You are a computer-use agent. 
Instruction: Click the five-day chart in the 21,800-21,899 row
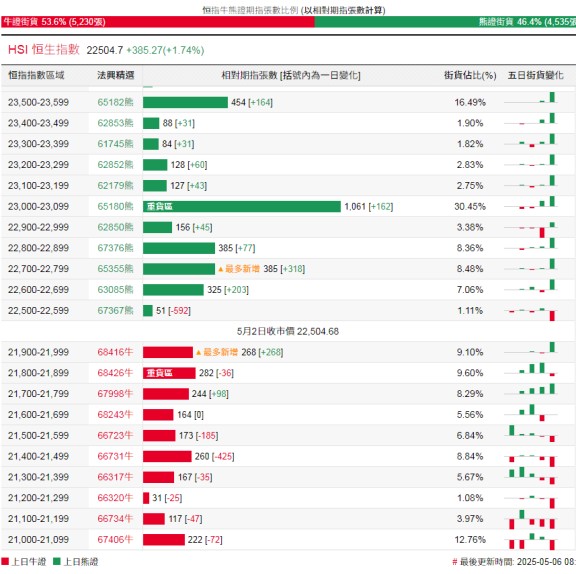[531, 369]
